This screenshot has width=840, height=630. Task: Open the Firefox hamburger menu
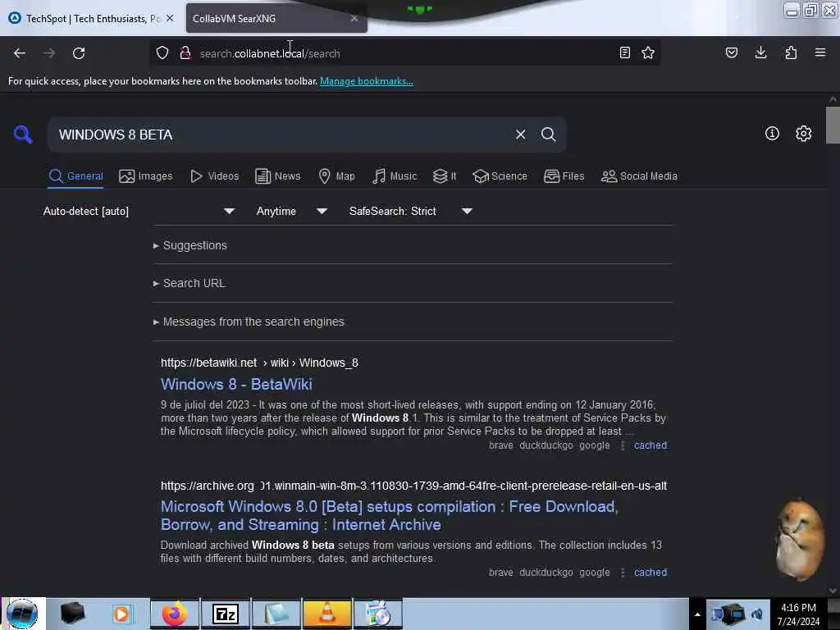820,52
